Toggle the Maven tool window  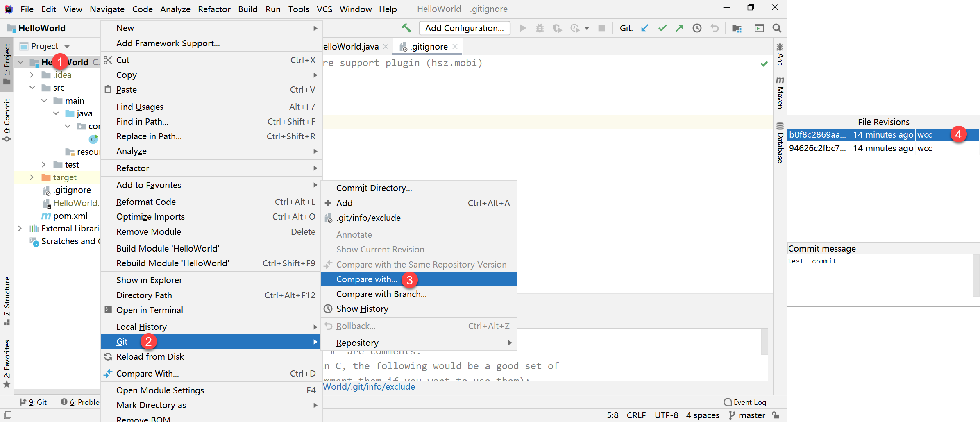[x=780, y=93]
